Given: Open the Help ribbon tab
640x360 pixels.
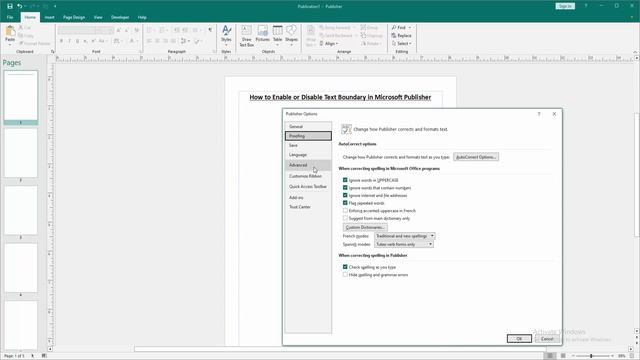Looking at the screenshot, I should pyautogui.click(x=142, y=17).
